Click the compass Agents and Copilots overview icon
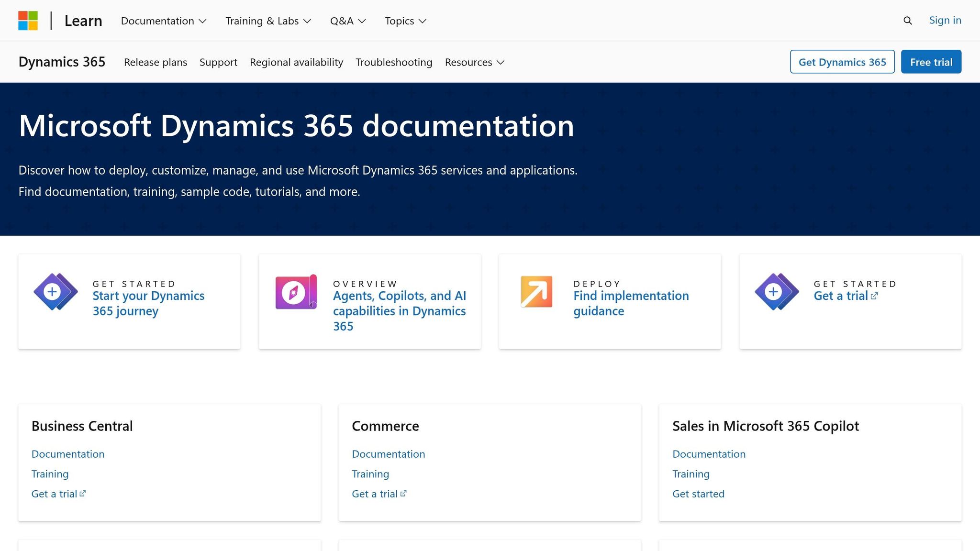This screenshot has width=980, height=551. coord(296,292)
